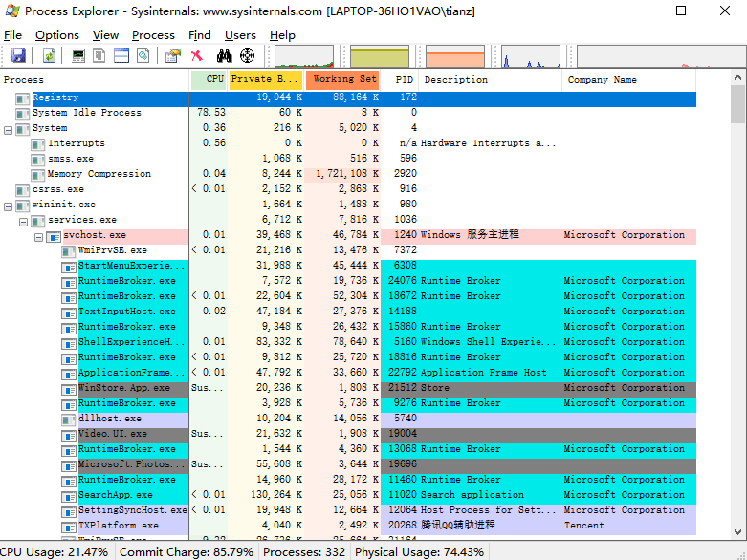
Task: Click Commit Charge in status bar
Action: click(x=187, y=552)
